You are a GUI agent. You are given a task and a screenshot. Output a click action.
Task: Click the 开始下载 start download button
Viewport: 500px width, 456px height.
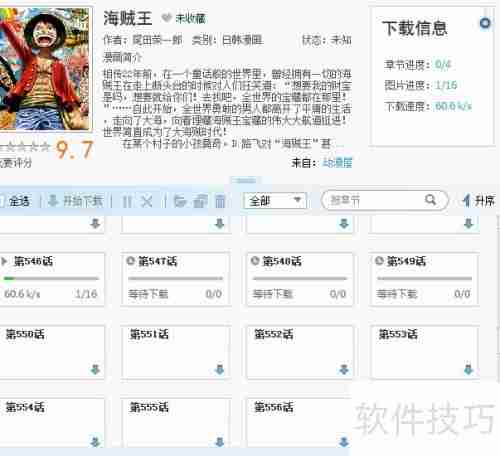point(75,201)
